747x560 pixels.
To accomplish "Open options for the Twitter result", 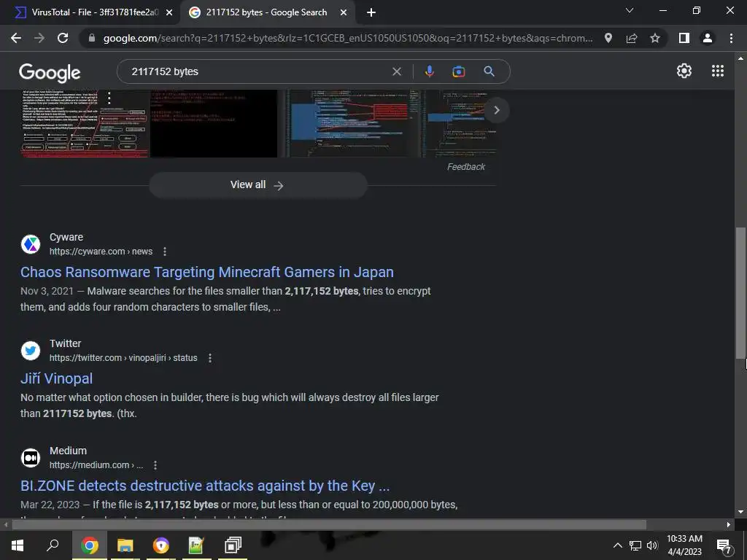I will pyautogui.click(x=209, y=358).
